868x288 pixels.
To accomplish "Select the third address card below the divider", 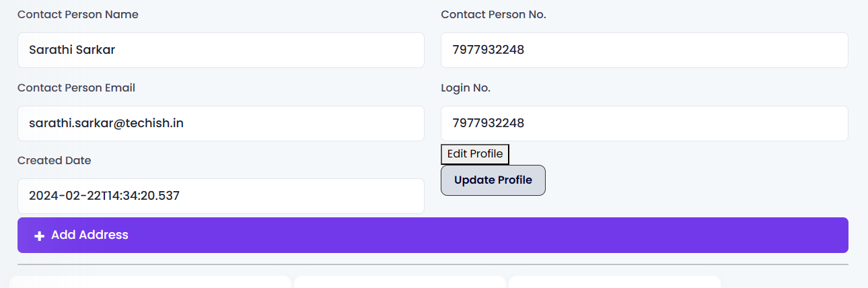I will pos(614,282).
